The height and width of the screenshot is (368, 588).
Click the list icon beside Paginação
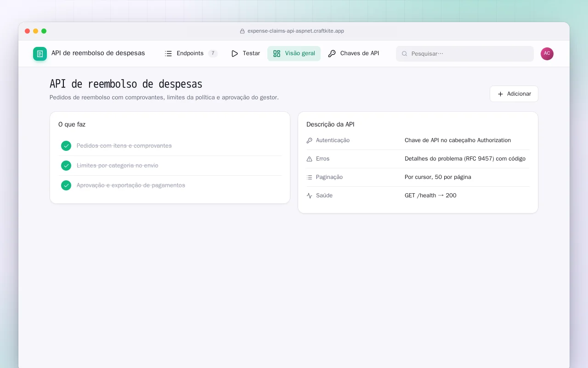click(310, 177)
